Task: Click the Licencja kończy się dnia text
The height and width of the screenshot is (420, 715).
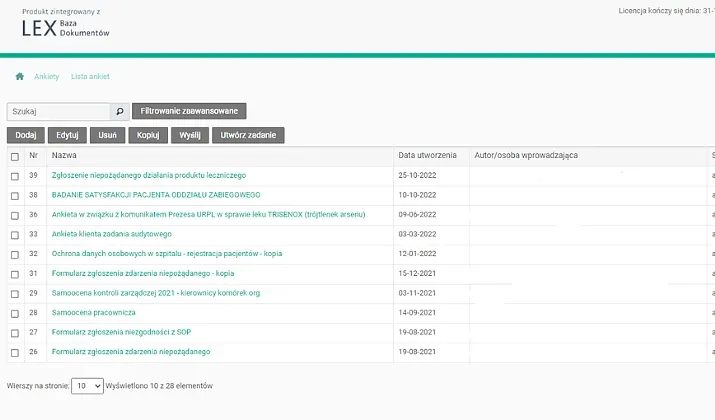Action: click(x=666, y=10)
